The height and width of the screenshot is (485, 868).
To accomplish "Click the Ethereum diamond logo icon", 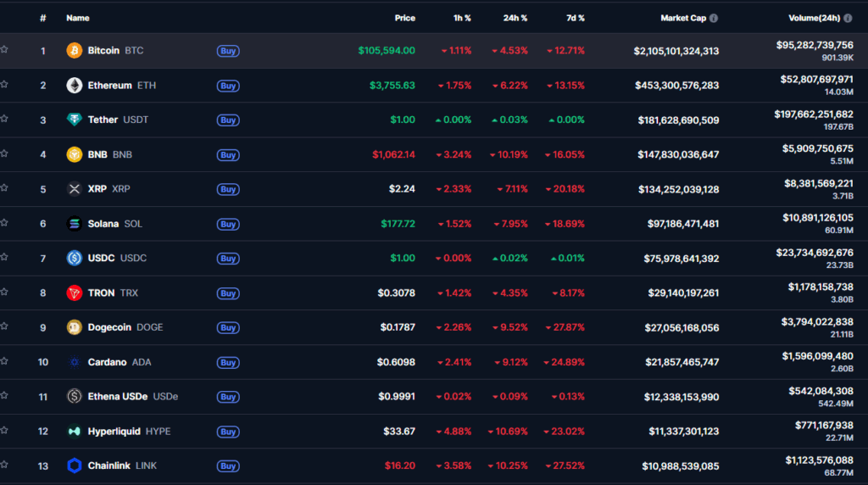I will point(75,86).
